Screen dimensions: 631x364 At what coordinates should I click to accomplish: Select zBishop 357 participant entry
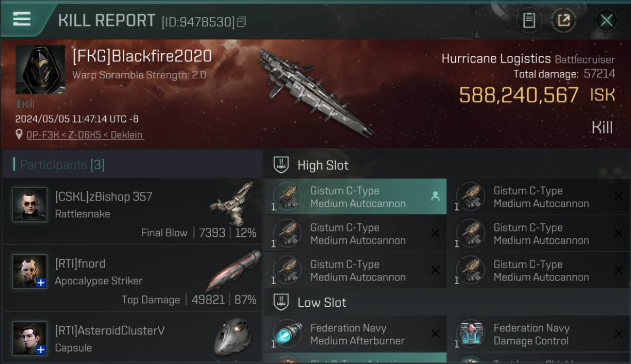coord(132,211)
